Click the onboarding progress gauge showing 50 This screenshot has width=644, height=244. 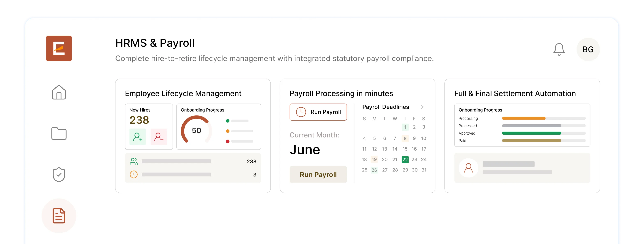pos(196,130)
